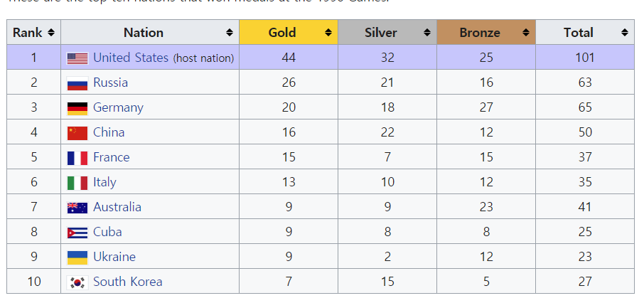Open the Ukraine article link

pyautogui.click(x=114, y=257)
